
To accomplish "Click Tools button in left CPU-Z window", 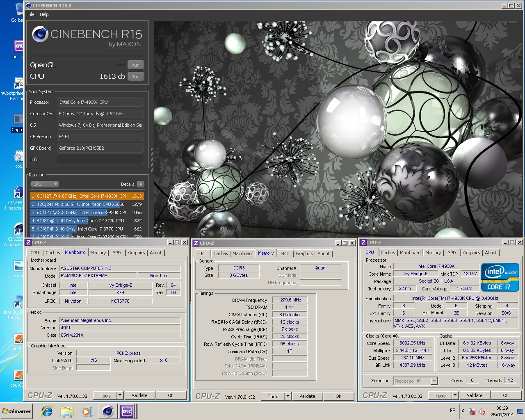I will [x=105, y=395].
